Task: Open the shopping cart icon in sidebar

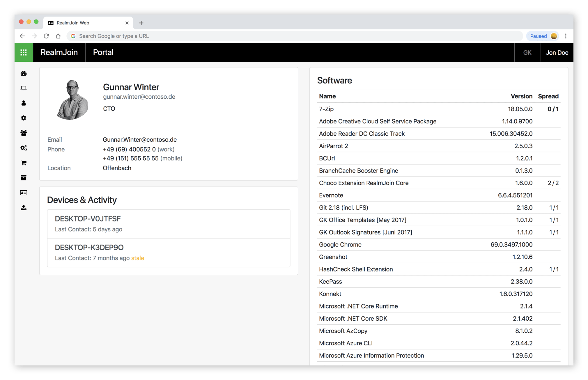Action: tap(24, 163)
